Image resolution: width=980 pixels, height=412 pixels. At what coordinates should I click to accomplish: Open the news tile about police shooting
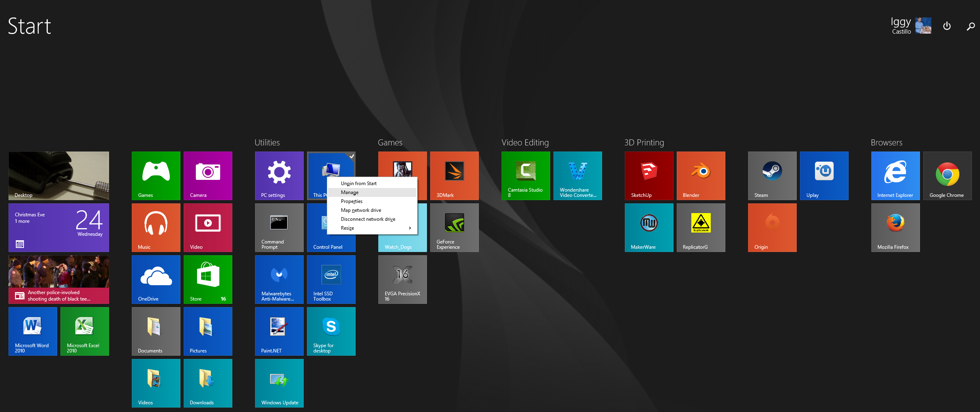(x=59, y=279)
